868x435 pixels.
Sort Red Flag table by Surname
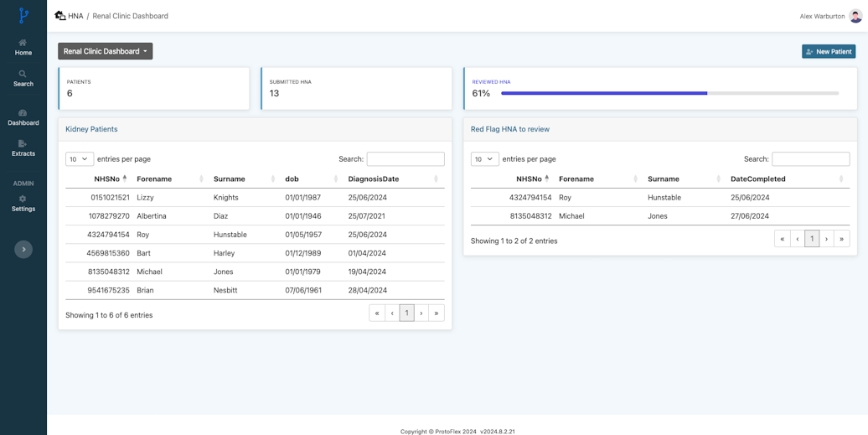pyautogui.click(x=685, y=179)
